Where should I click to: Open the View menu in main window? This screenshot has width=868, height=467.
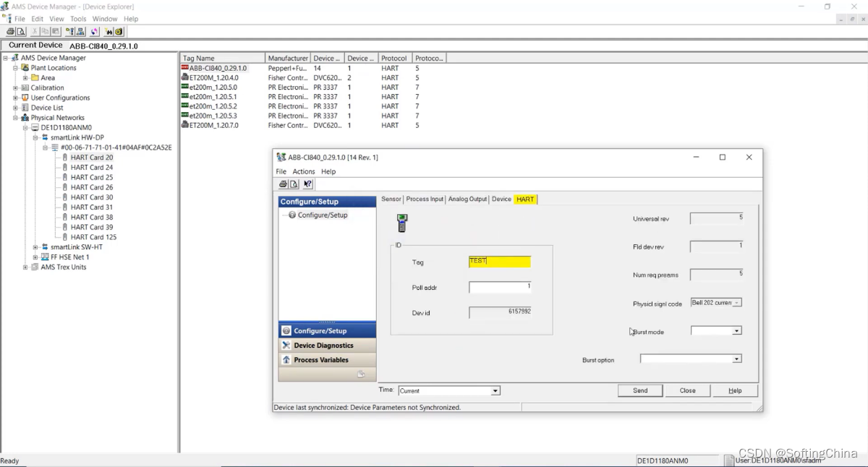[56, 19]
